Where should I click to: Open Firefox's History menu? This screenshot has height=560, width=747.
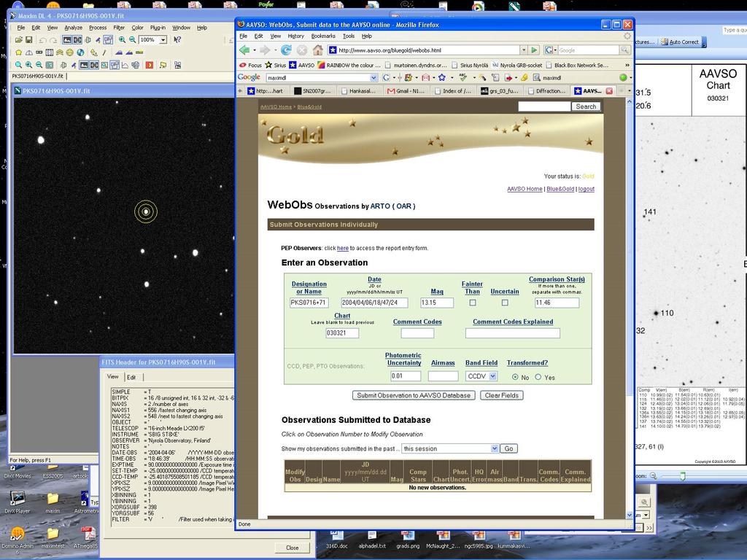[295, 36]
